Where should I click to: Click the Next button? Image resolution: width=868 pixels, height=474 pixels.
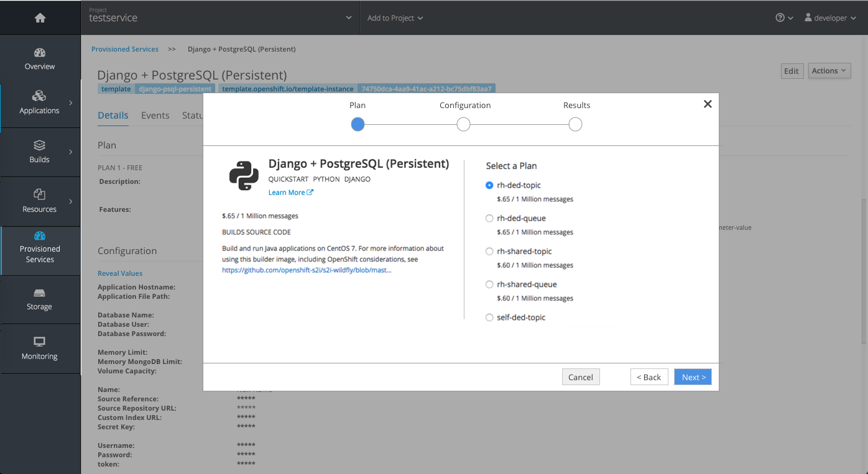pyautogui.click(x=693, y=377)
